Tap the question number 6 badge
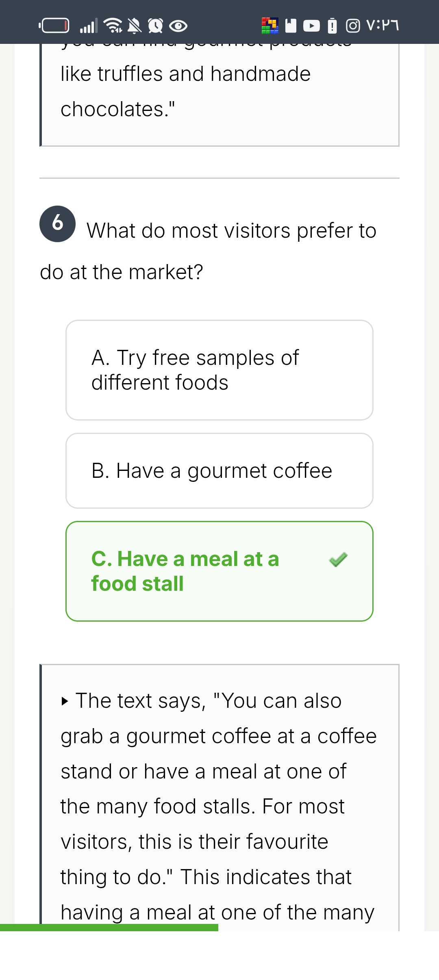This screenshot has width=439, height=980. click(x=57, y=224)
